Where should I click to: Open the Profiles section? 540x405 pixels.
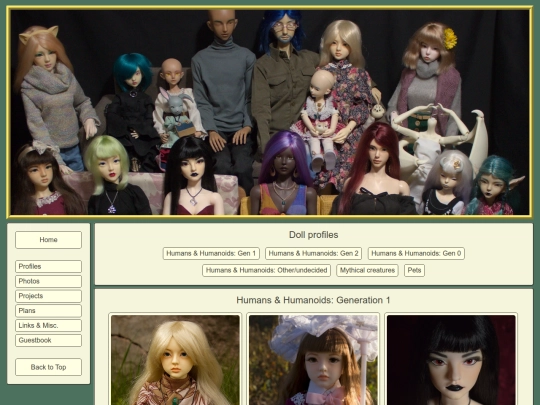pos(48,267)
